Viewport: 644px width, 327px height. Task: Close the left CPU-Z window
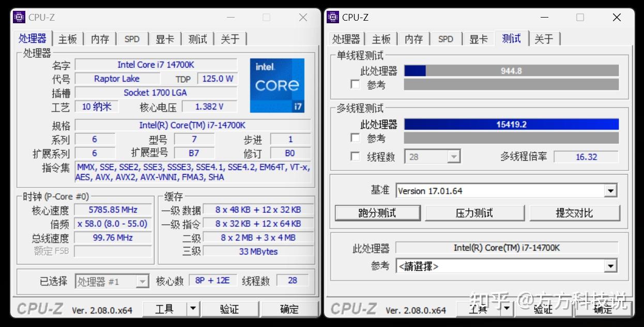tap(303, 17)
